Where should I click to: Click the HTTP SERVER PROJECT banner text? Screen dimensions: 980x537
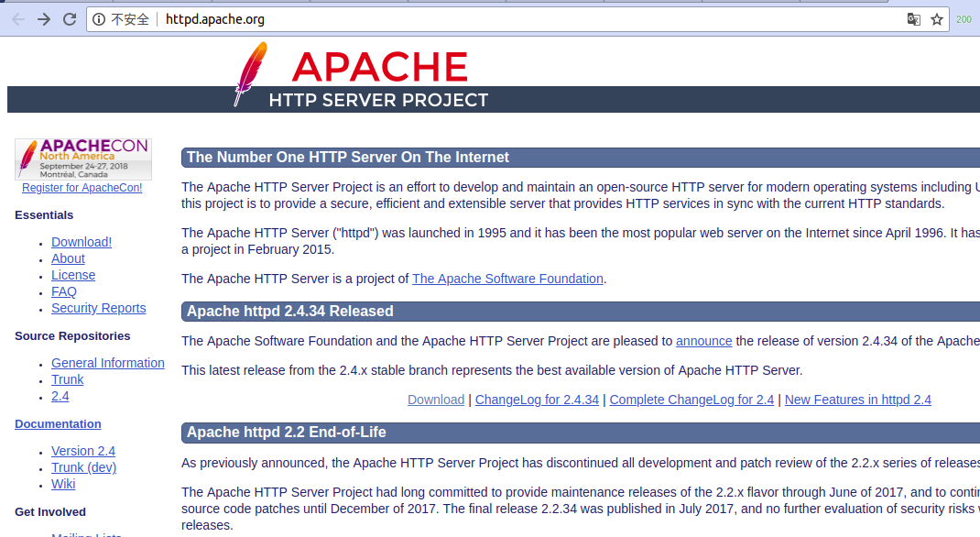tap(378, 100)
